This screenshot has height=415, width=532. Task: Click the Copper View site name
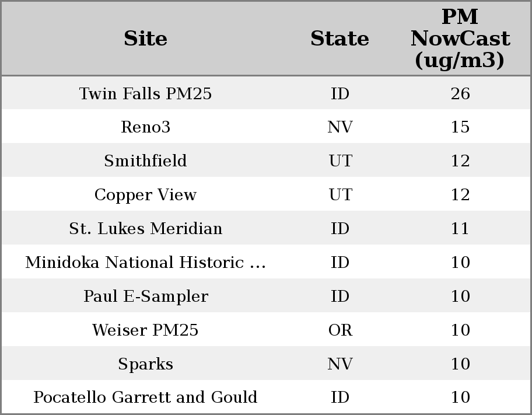[x=145, y=195]
